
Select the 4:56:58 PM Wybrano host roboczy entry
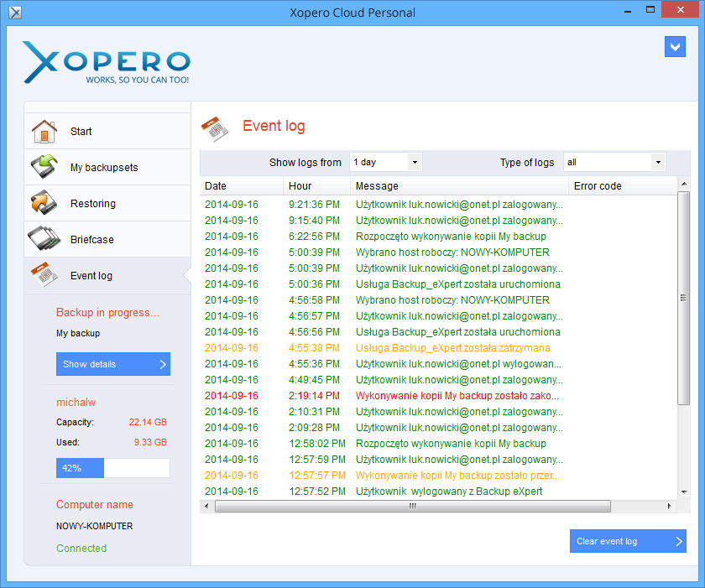[x=438, y=300]
